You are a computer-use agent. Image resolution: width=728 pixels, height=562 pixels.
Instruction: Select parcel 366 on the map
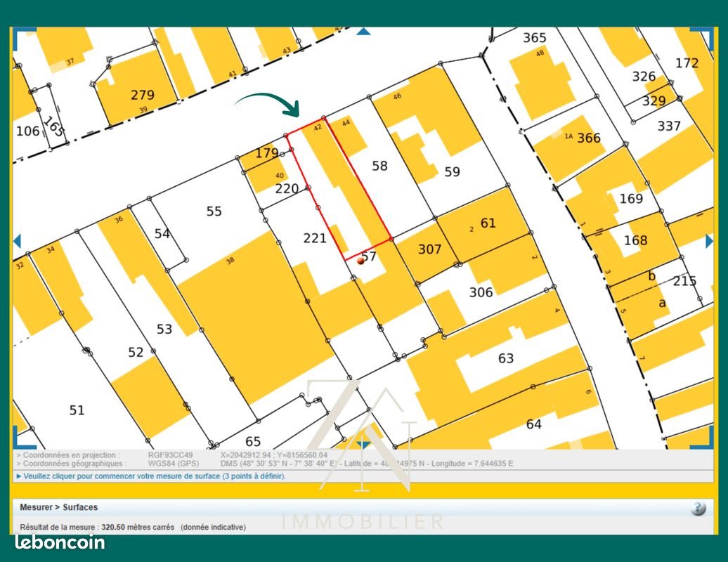(x=589, y=138)
